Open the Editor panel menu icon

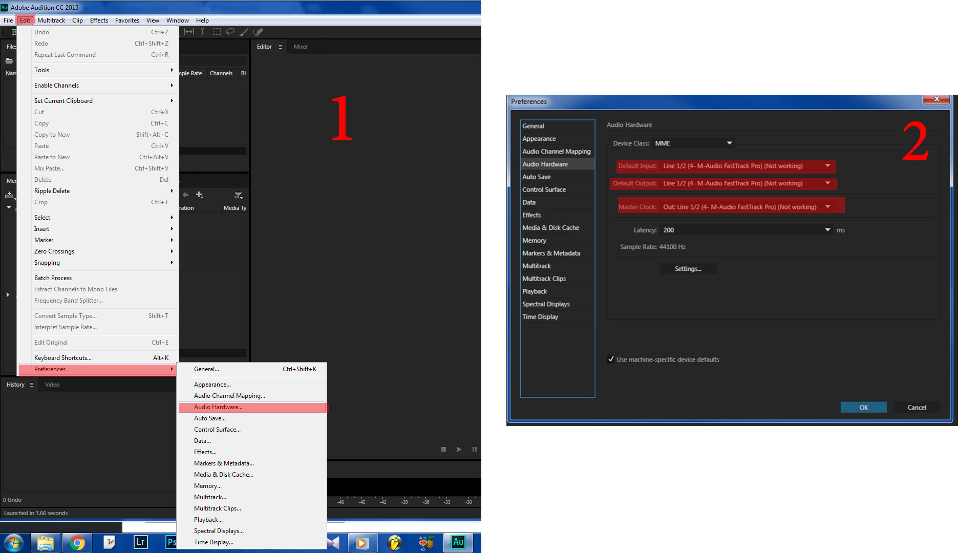(280, 47)
